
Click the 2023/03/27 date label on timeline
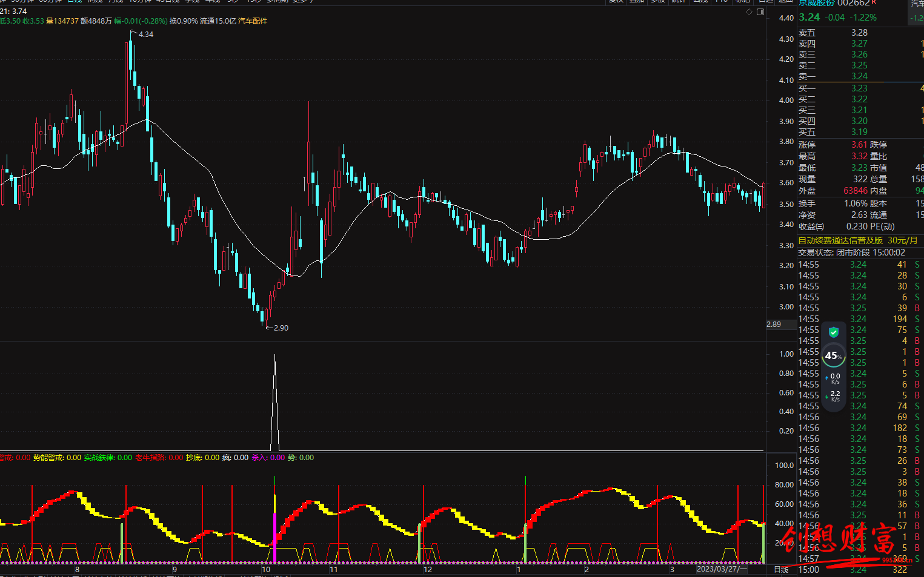[722, 569]
